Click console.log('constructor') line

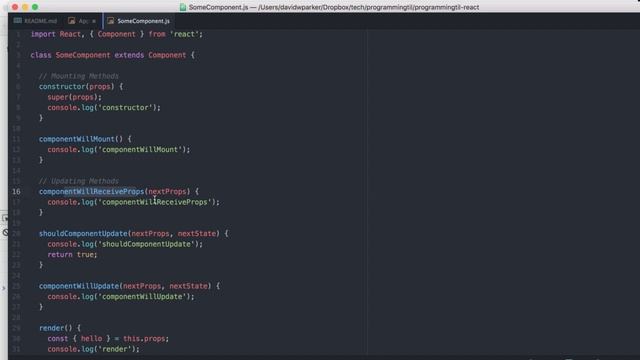pos(104,108)
